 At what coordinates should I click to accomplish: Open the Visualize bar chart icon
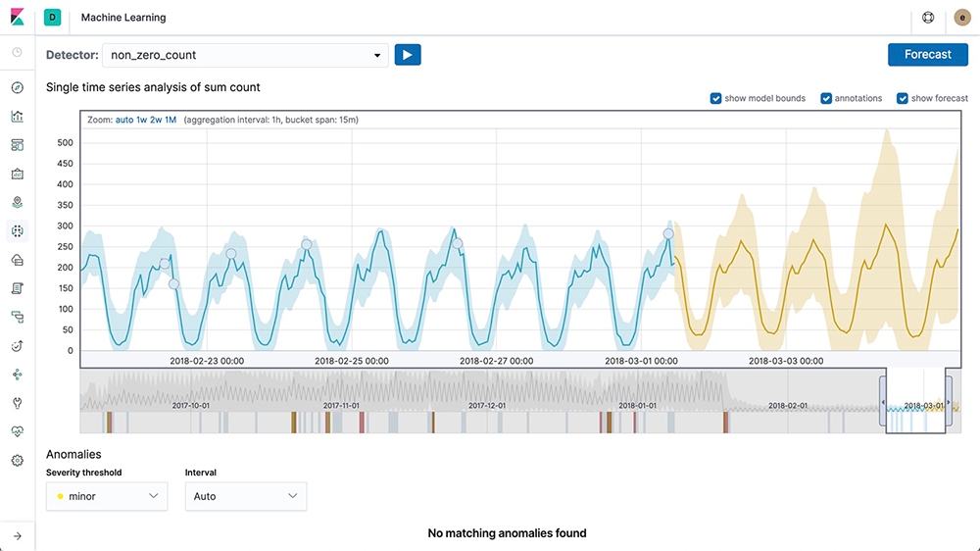tap(18, 117)
